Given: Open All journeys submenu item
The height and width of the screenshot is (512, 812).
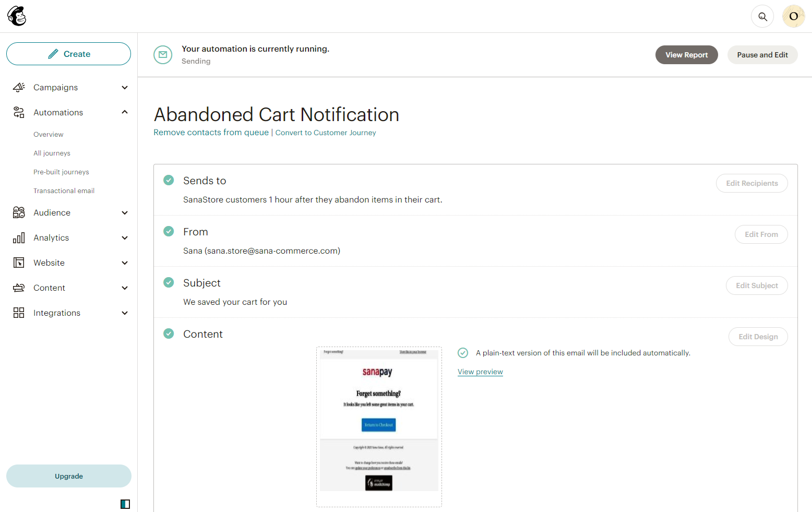Looking at the screenshot, I should pyautogui.click(x=52, y=153).
